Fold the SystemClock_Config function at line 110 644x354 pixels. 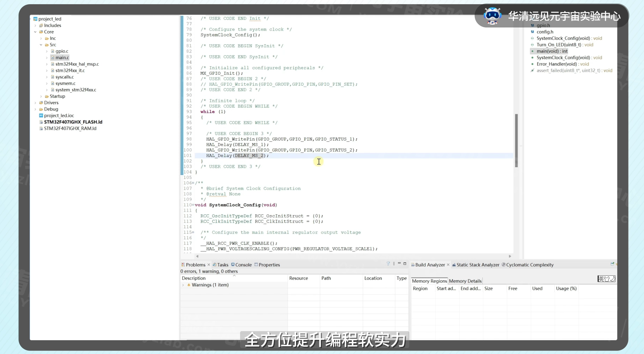pyautogui.click(x=193, y=205)
